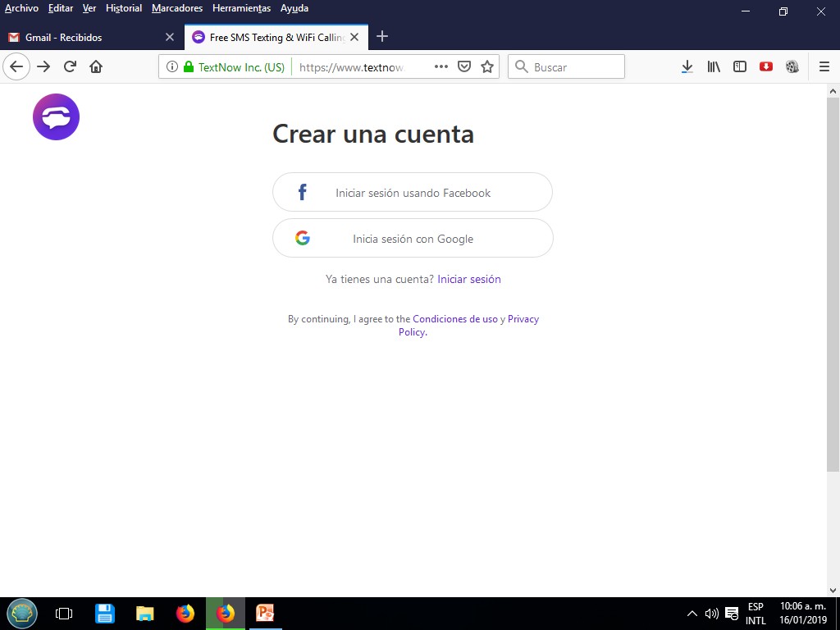Open the Firefox hamburger menu
The height and width of the screenshot is (630, 840).
tap(824, 66)
